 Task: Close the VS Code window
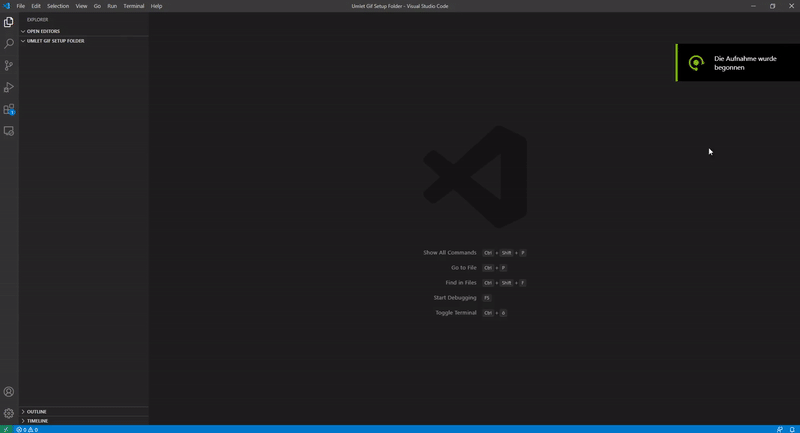pyautogui.click(x=791, y=6)
